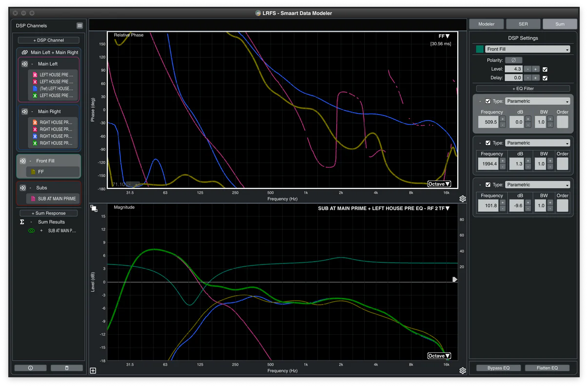Screen dimensions: 588x387
Task: Toggle the polarity invert button
Action: (513, 60)
